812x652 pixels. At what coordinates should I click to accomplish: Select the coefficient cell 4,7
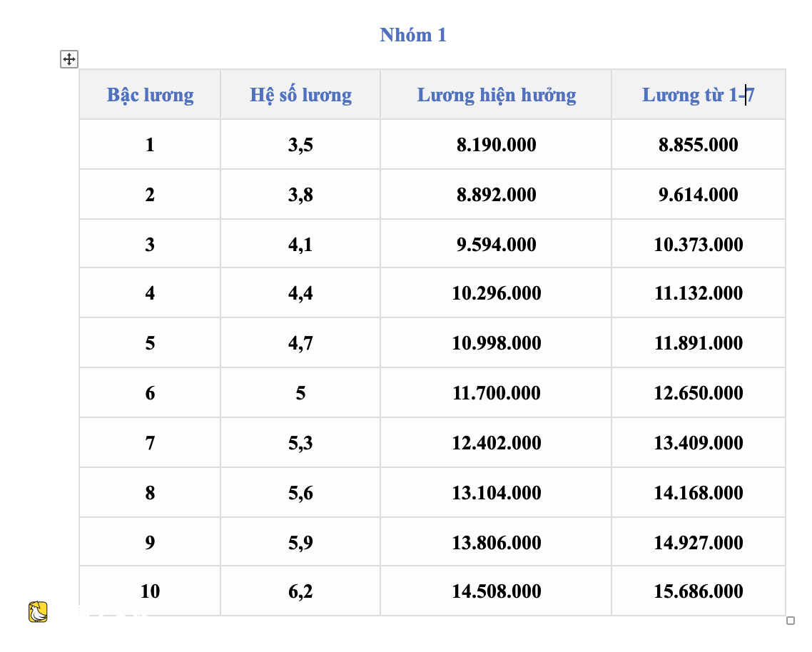pyautogui.click(x=300, y=343)
